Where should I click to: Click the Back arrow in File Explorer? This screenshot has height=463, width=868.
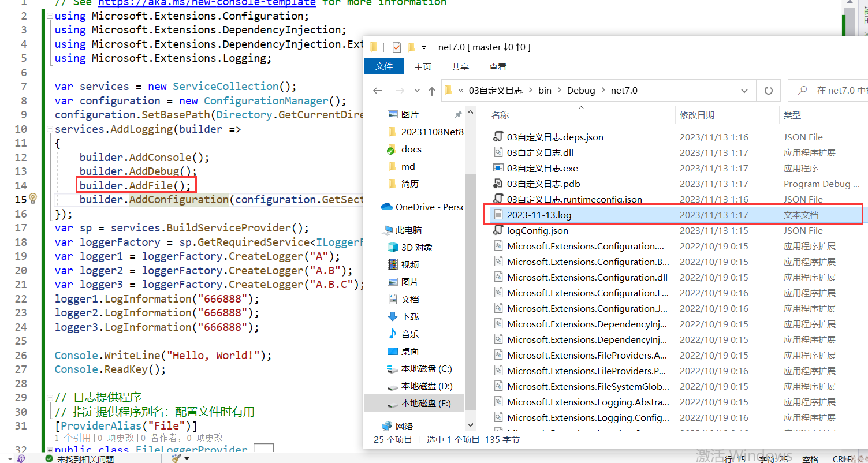click(378, 91)
